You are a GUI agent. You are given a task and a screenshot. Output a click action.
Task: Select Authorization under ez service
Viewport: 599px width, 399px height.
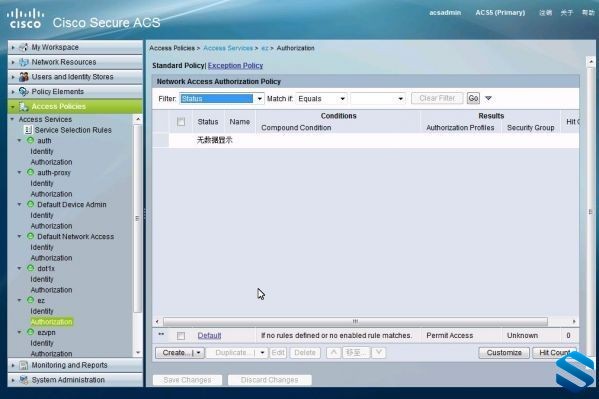(52, 322)
